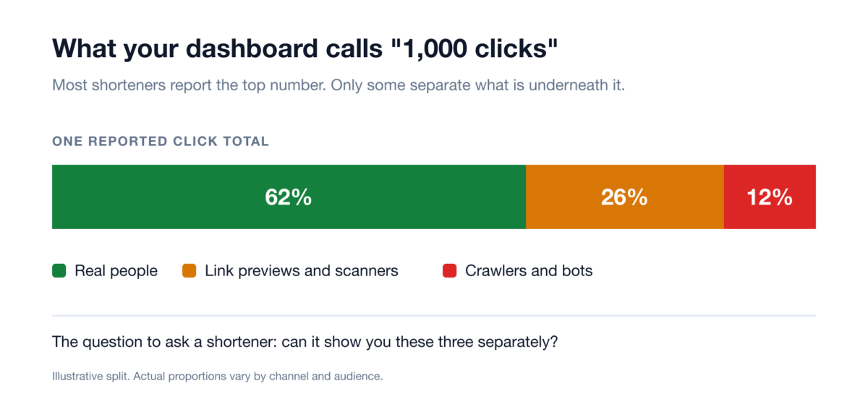Viewport: 868px width, 399px height.
Task: Click the 62% value in green bar
Action: pos(289,197)
